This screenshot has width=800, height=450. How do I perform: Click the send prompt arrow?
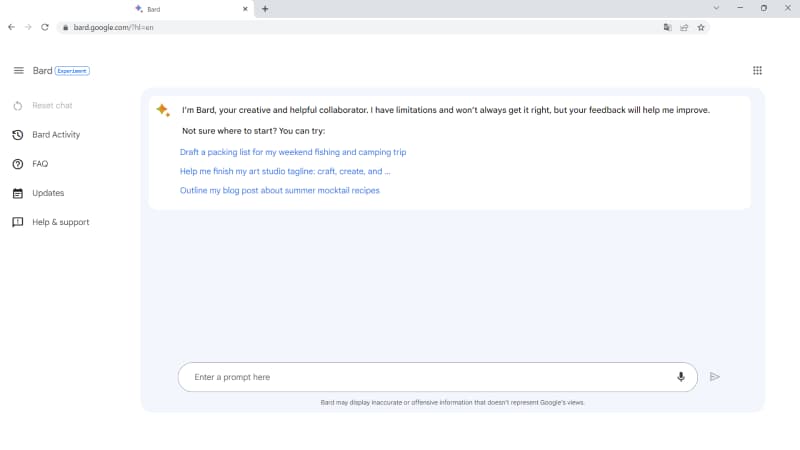pos(715,377)
